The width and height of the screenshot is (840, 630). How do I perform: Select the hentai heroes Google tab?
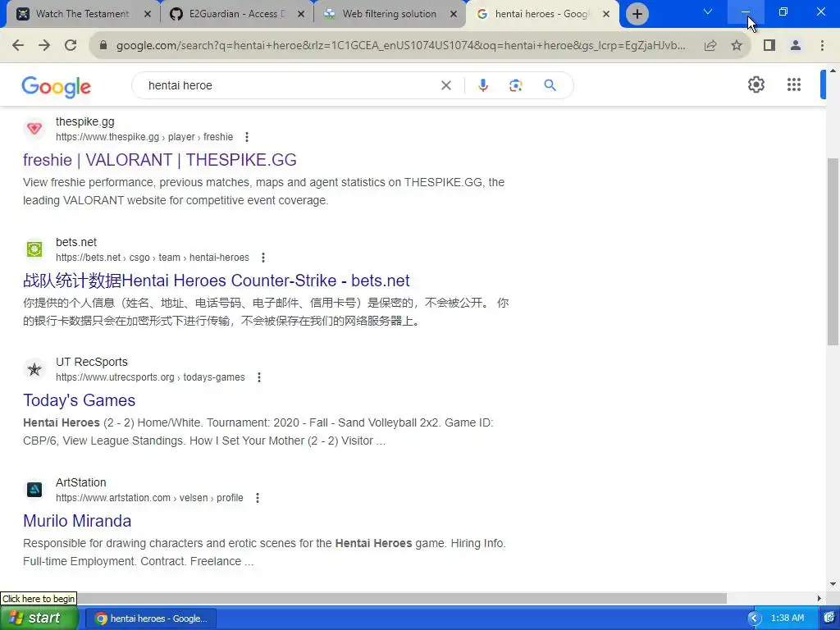541,14
